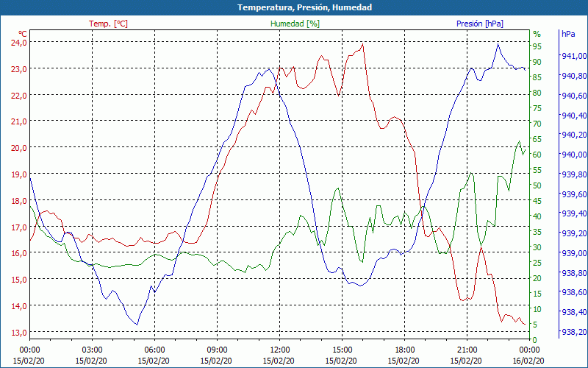The height and width of the screenshot is (368, 588).
Task: Click the '939,80' pressure axis value
Action: (574, 174)
